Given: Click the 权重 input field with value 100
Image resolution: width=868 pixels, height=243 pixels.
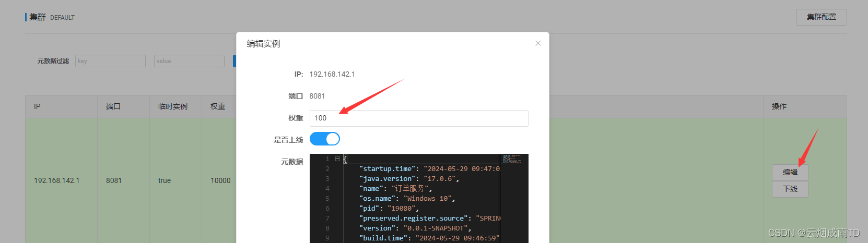Looking at the screenshot, I should point(419,118).
